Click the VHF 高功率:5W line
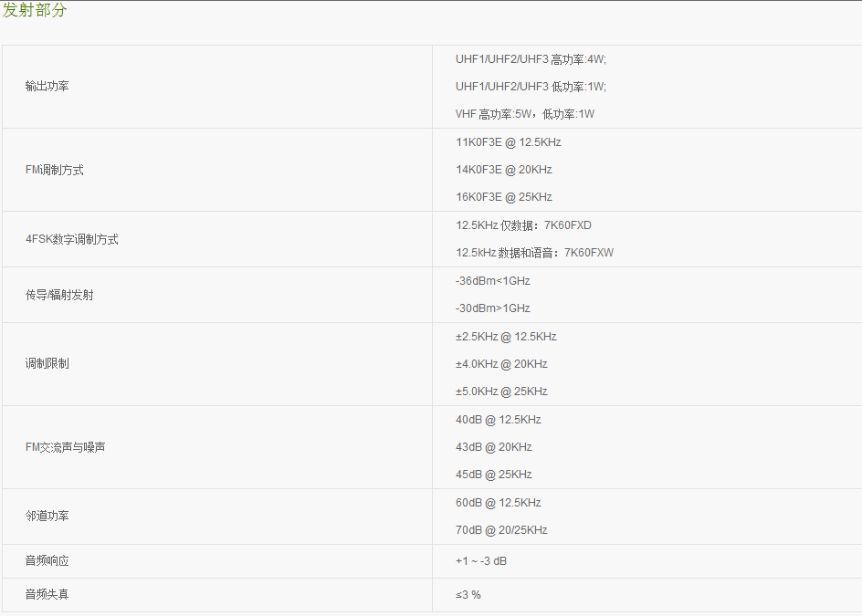 click(x=524, y=114)
